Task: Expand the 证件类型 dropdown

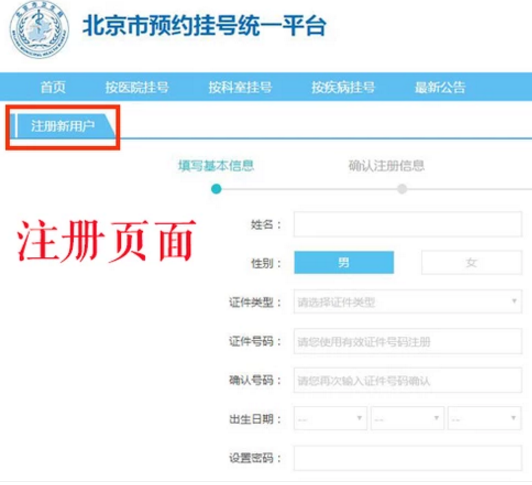Action: pos(408,301)
